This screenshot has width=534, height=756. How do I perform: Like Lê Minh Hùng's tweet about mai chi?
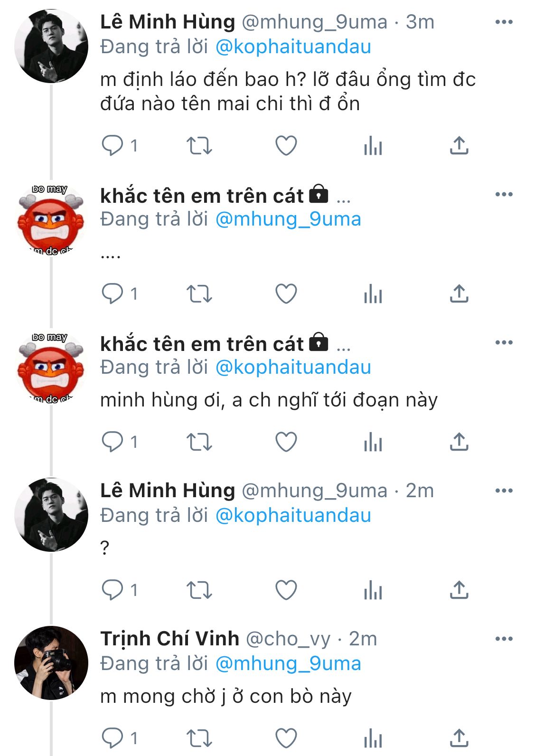(286, 145)
